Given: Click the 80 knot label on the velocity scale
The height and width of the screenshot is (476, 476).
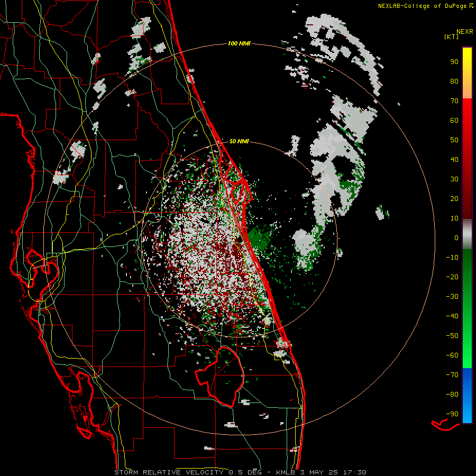Looking at the screenshot, I should point(454,81).
